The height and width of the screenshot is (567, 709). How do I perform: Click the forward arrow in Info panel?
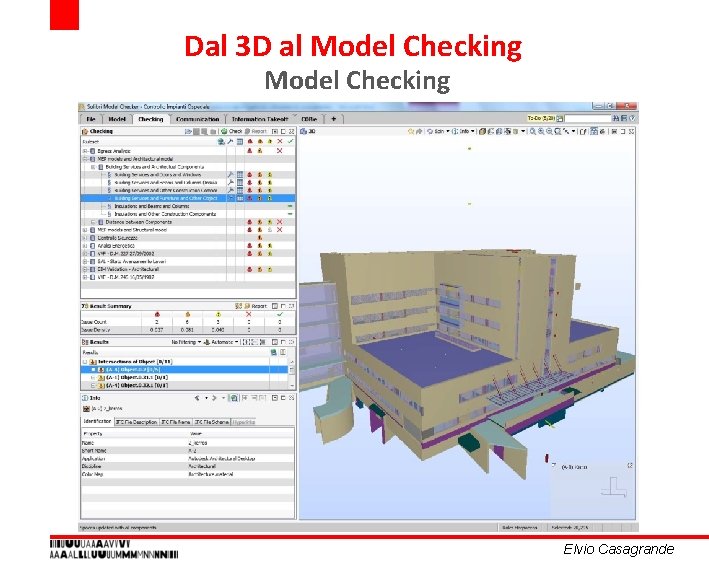(214, 398)
